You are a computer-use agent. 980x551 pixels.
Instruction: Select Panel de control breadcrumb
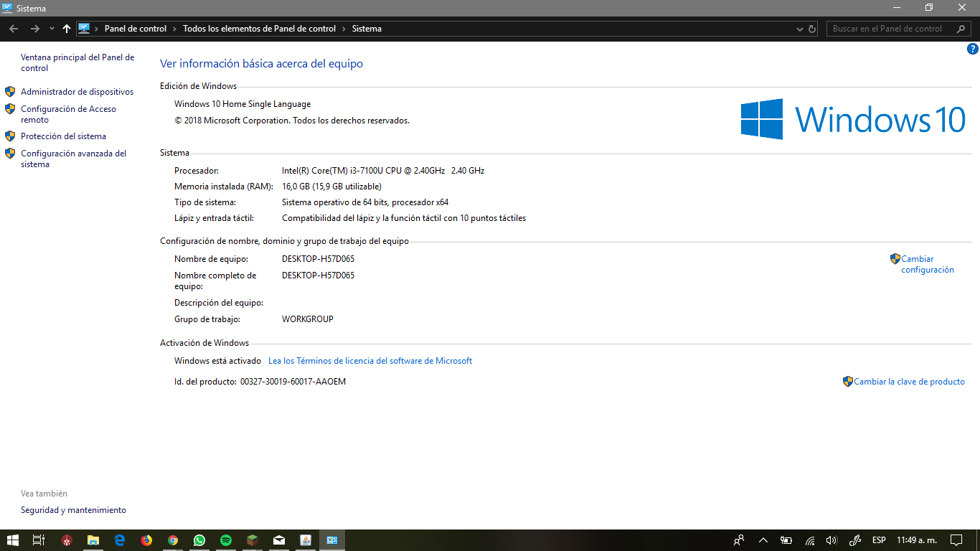coord(135,29)
